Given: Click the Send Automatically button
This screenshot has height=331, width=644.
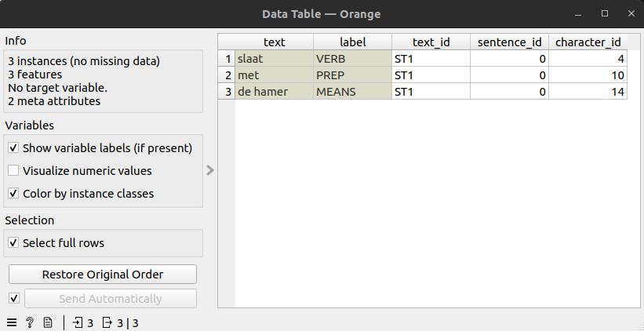Looking at the screenshot, I should (x=111, y=299).
